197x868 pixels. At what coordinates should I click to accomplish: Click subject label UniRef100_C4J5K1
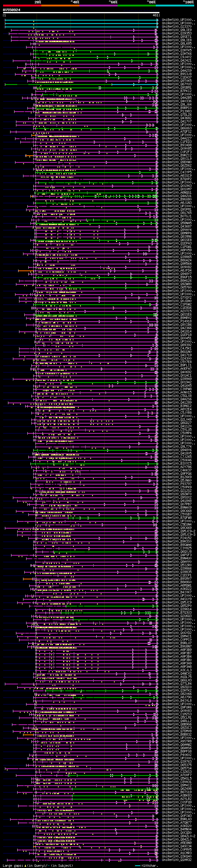[x=177, y=349]
